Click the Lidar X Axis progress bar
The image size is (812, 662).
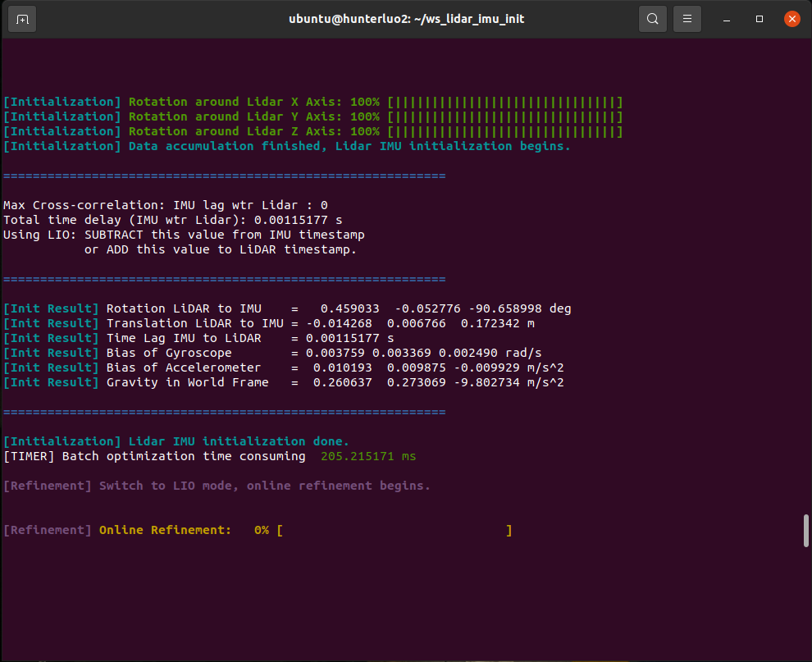coord(505,102)
